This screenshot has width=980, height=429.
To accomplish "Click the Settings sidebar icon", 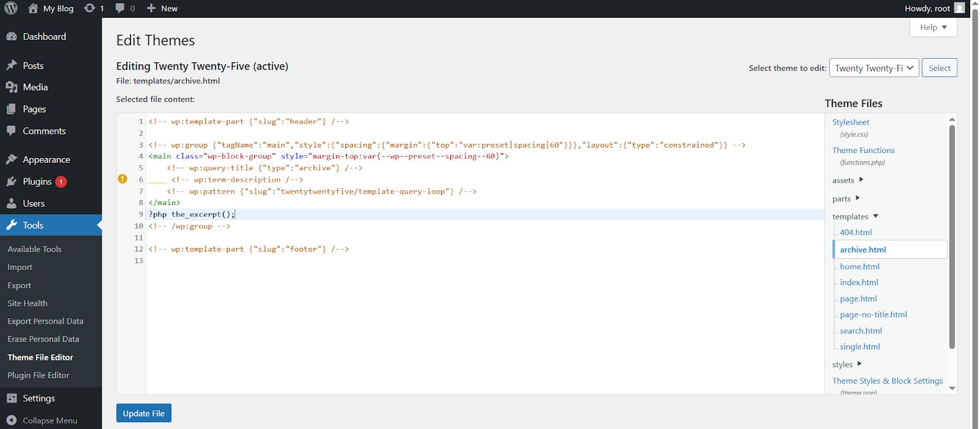I will [x=12, y=398].
